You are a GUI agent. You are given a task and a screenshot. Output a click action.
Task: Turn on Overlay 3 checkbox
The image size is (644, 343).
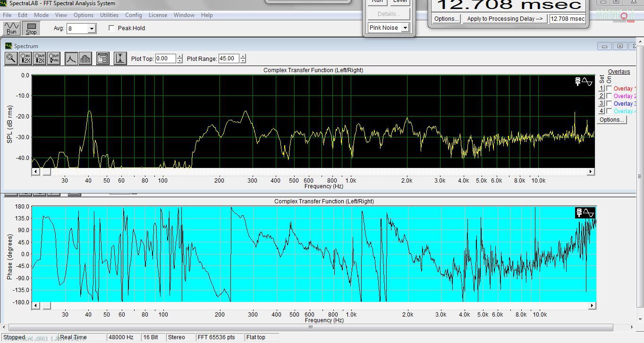coord(609,103)
